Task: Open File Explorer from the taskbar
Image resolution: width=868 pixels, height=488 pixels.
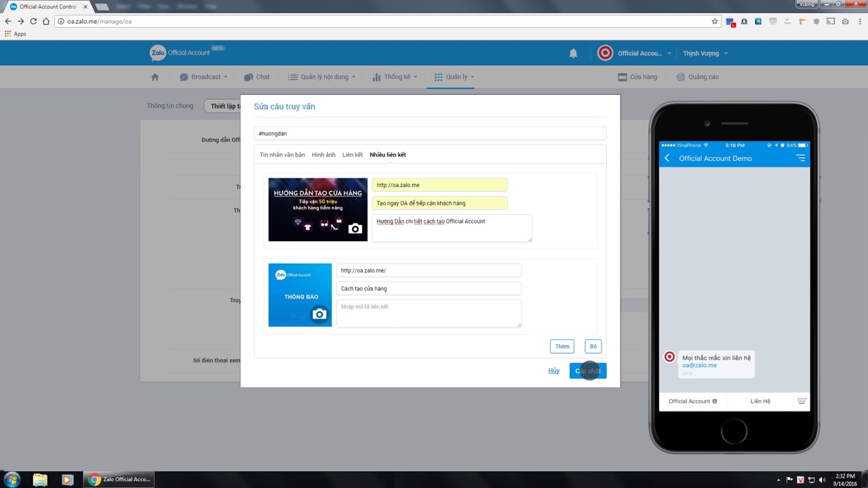Action: point(40,479)
